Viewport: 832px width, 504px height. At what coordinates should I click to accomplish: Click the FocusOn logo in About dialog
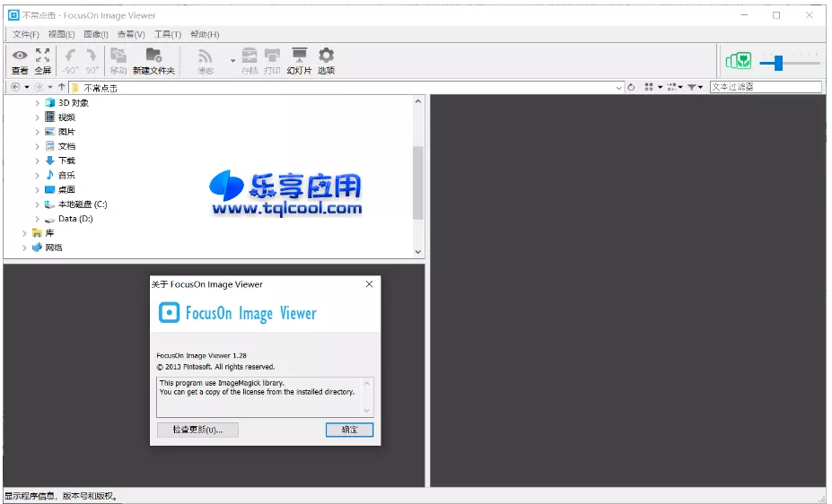pos(170,313)
